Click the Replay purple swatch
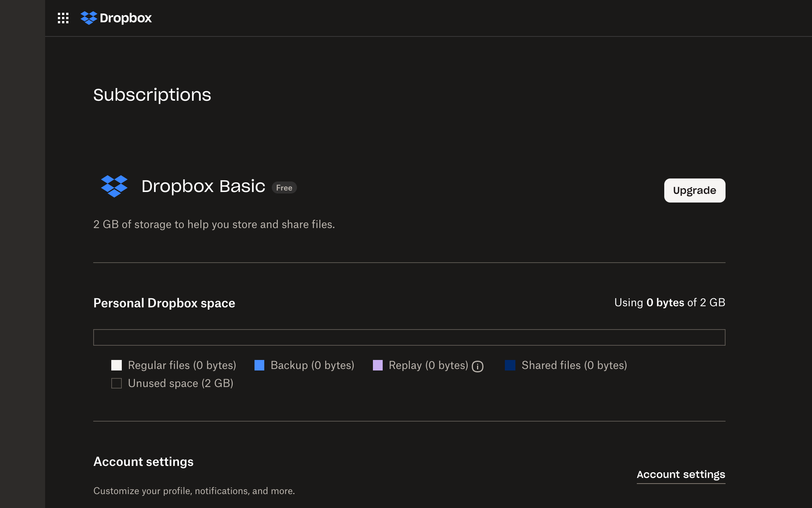Image resolution: width=812 pixels, height=508 pixels. coord(377,365)
